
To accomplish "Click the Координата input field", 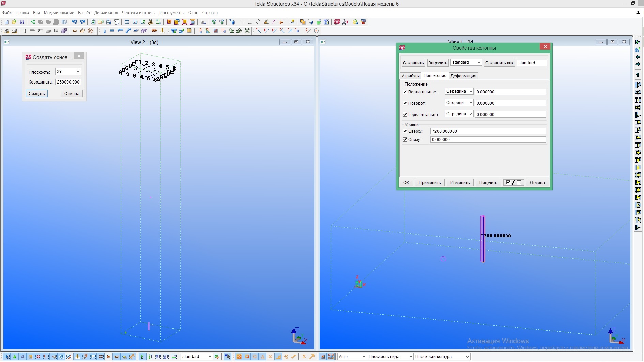I will click(68, 82).
